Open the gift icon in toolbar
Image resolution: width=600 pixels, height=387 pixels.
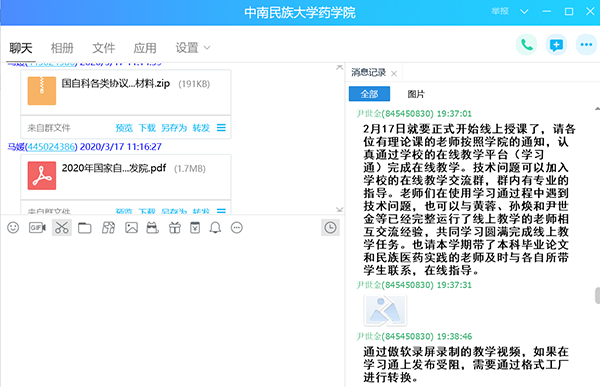(x=175, y=228)
